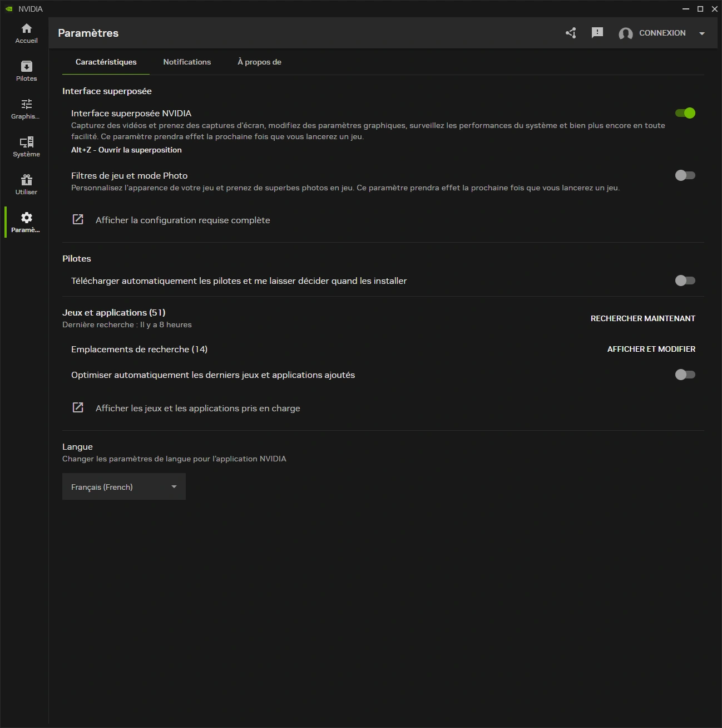Open the feedback icon in header
Image resolution: width=722 pixels, height=728 pixels.
tap(597, 33)
